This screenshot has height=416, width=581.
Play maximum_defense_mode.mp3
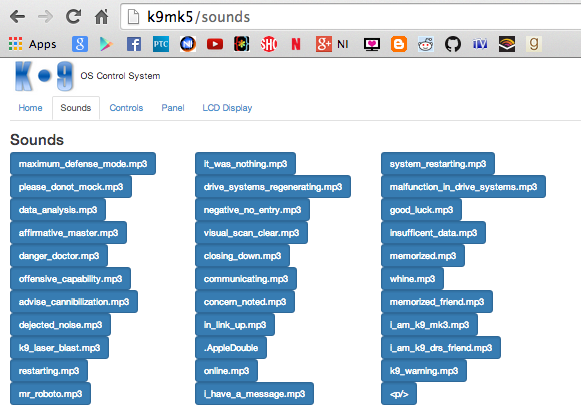[83, 163]
